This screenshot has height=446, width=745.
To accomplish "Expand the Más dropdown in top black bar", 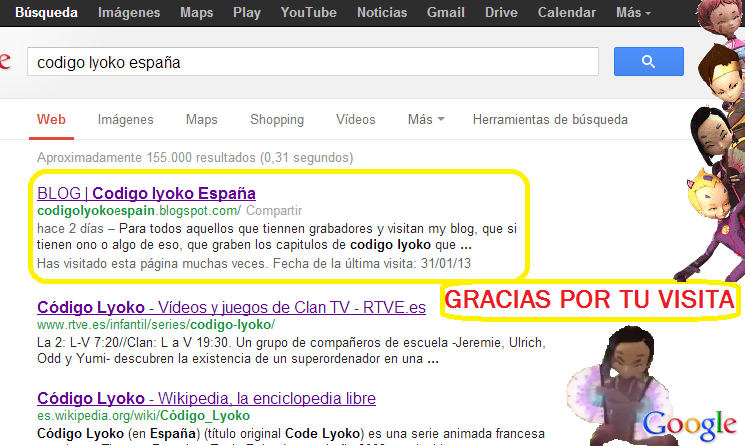I will coord(633,12).
